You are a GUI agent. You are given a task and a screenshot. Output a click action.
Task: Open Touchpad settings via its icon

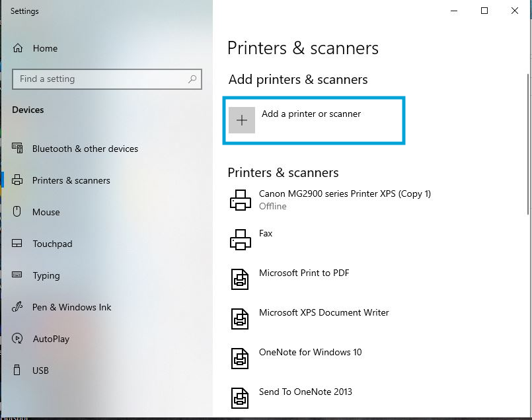click(x=18, y=244)
